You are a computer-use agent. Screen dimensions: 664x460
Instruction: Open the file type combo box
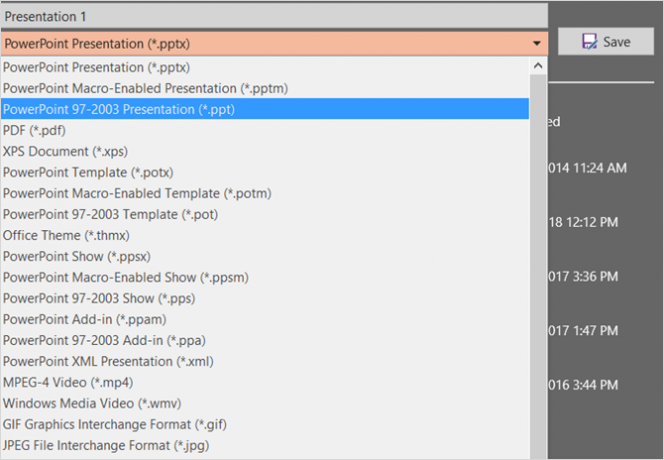click(274, 44)
